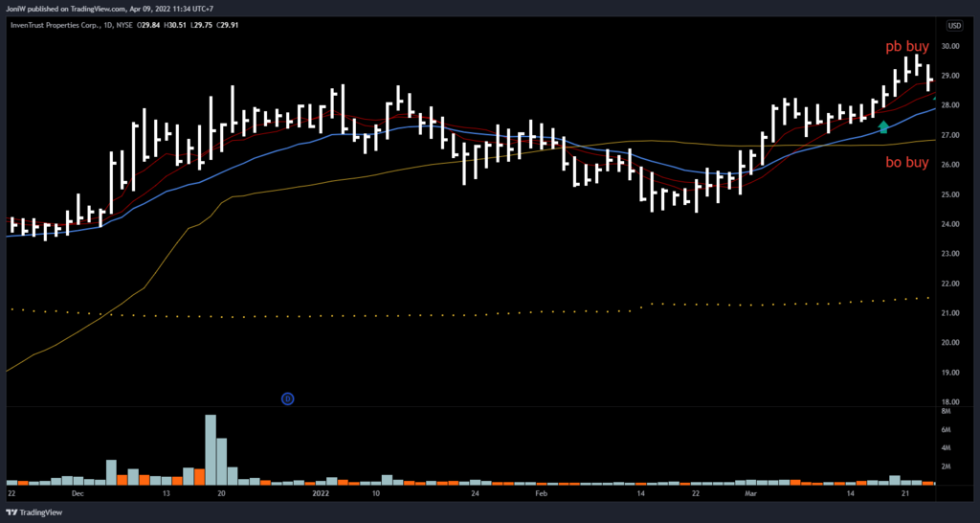Click the Dec label on the date axis
Image resolution: width=980 pixels, height=523 pixels.
point(78,495)
